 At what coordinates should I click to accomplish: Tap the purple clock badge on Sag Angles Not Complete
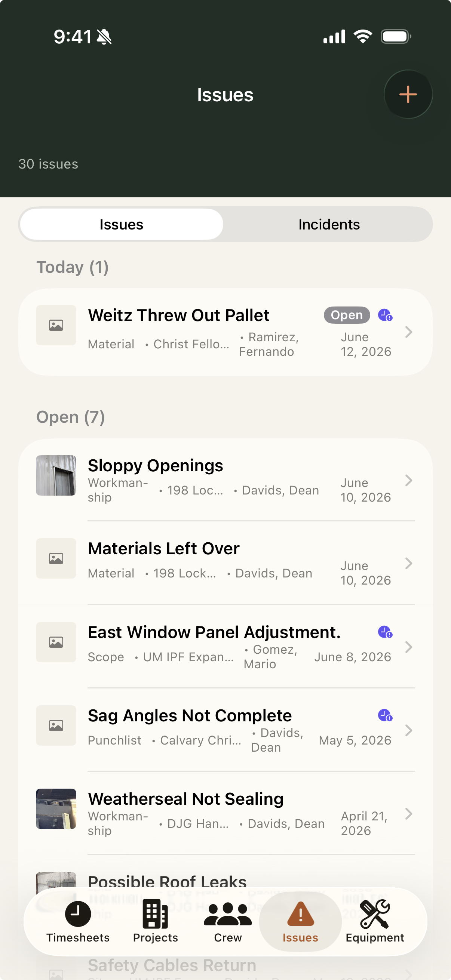coord(385,715)
